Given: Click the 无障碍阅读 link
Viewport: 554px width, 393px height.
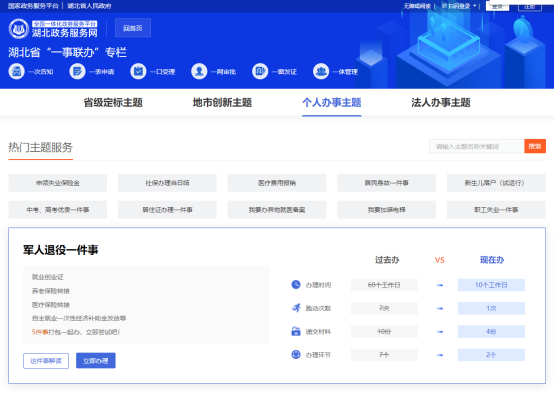Looking at the screenshot, I should pyautogui.click(x=417, y=6).
